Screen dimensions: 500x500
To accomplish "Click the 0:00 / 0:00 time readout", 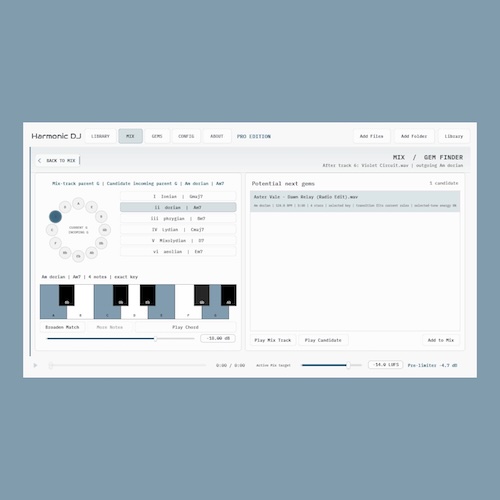I will pyautogui.click(x=230, y=365).
